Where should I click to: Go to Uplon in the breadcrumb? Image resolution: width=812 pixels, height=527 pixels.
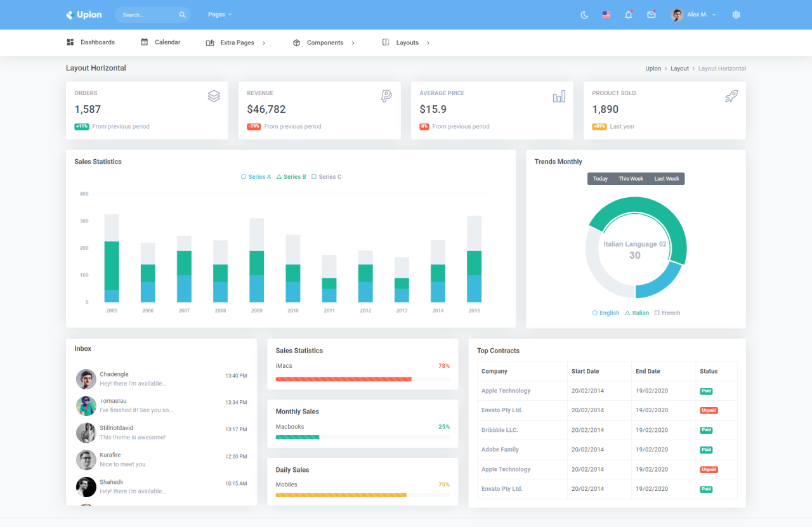[x=653, y=68]
